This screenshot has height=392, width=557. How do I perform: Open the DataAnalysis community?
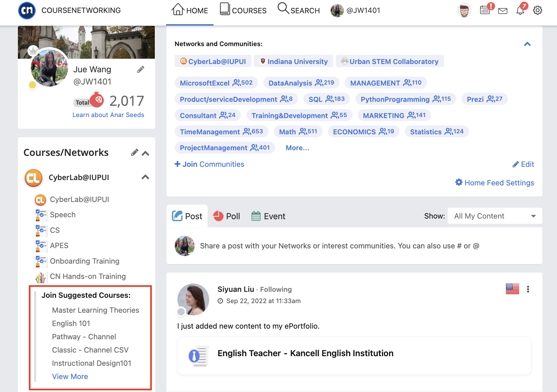[301, 83]
